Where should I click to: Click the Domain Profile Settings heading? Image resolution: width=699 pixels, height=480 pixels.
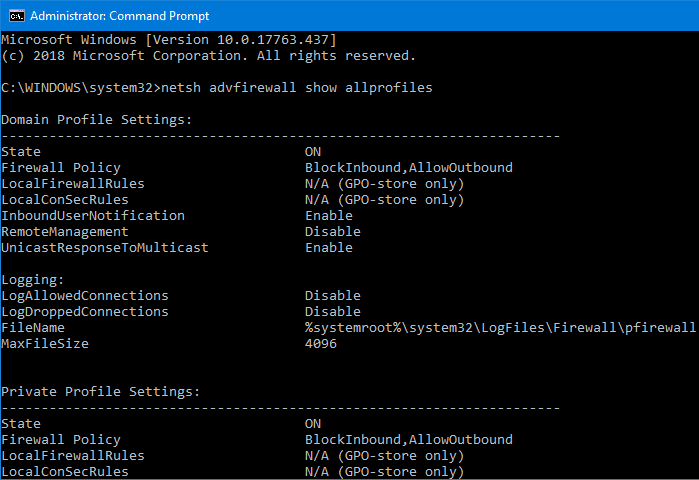tap(96, 120)
